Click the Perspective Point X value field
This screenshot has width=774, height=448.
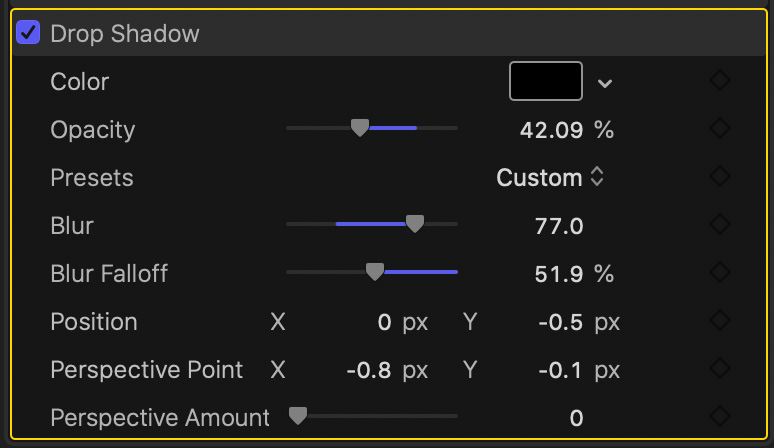[x=368, y=370]
